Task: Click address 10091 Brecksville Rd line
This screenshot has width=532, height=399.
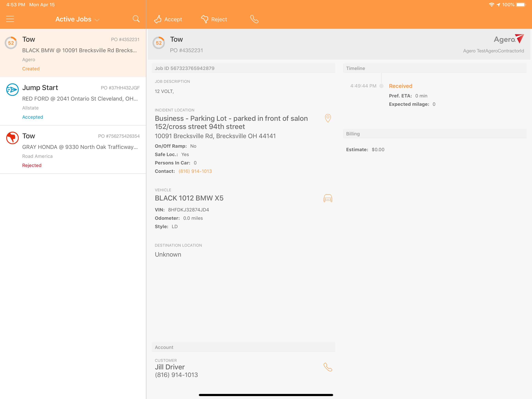Action: point(215,136)
